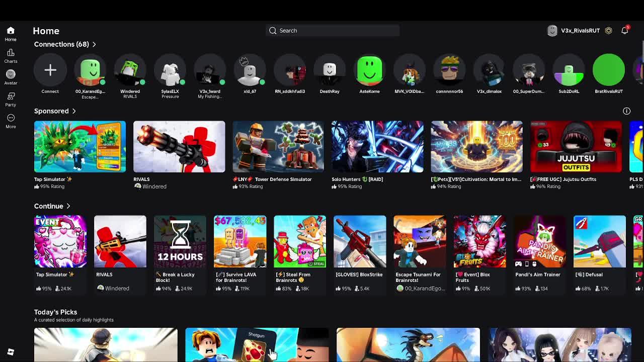This screenshot has width=644, height=362.
Task: Open V3x_1ward connection avatar
Action: pos(210,70)
